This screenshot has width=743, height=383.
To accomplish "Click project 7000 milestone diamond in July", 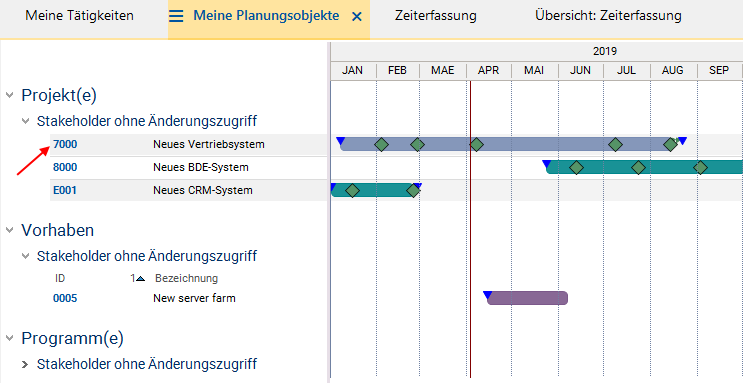I will pos(615,145).
